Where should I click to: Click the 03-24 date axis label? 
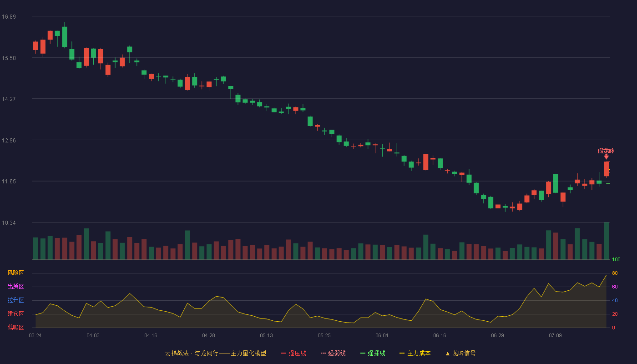[35, 335]
